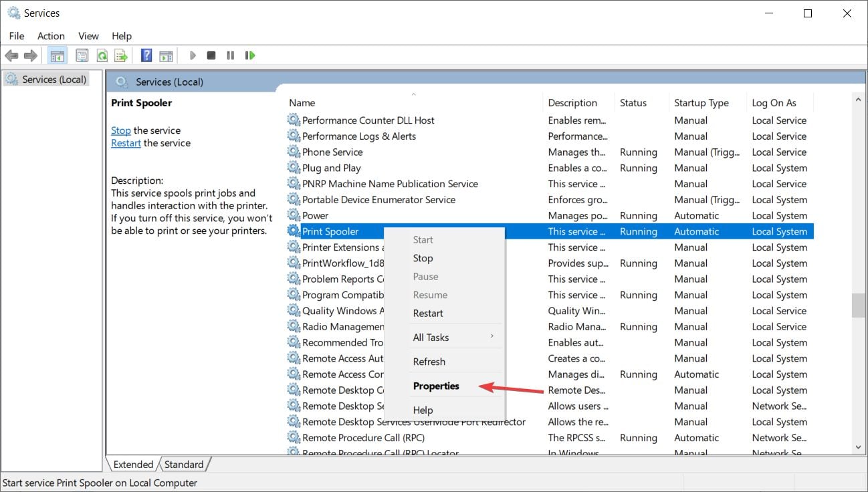868x492 pixels.
Task: Click the Export List toolbar icon
Action: (x=121, y=55)
